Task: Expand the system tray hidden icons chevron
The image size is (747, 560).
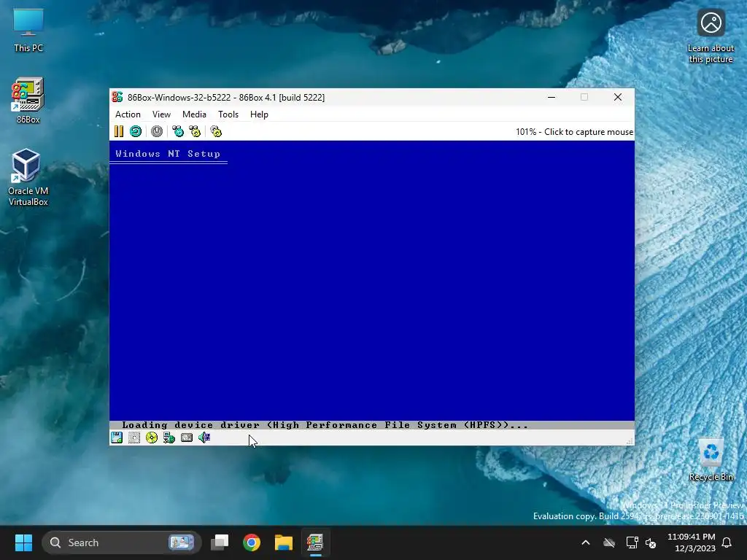Action: click(586, 542)
